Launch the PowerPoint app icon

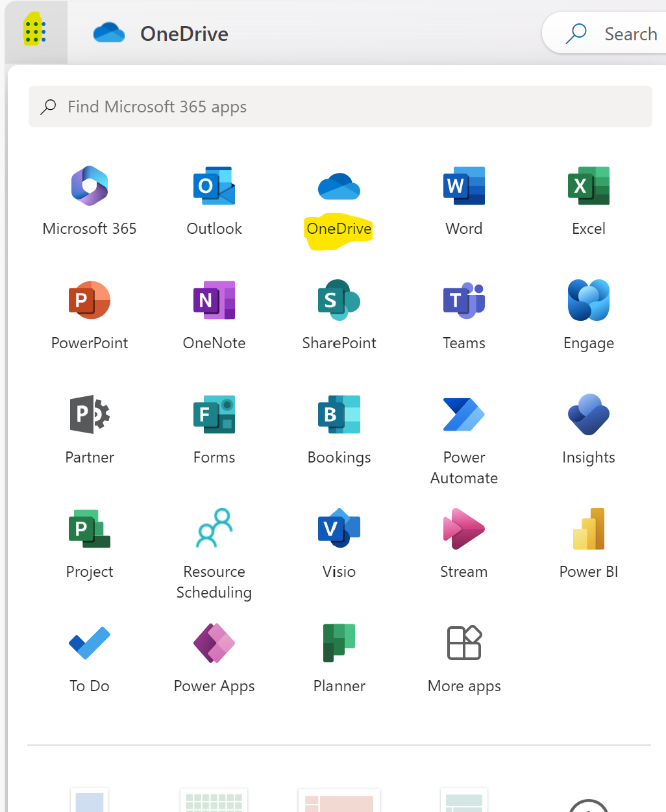(x=90, y=300)
